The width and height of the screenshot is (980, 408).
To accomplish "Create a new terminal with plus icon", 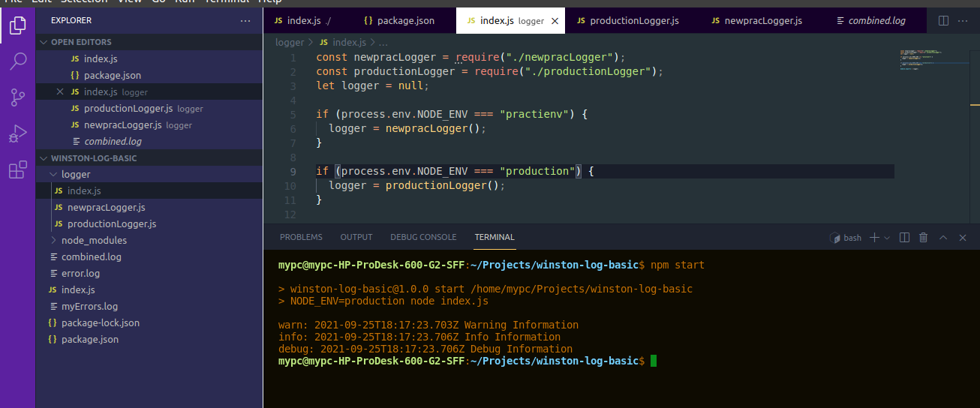I will pos(874,238).
